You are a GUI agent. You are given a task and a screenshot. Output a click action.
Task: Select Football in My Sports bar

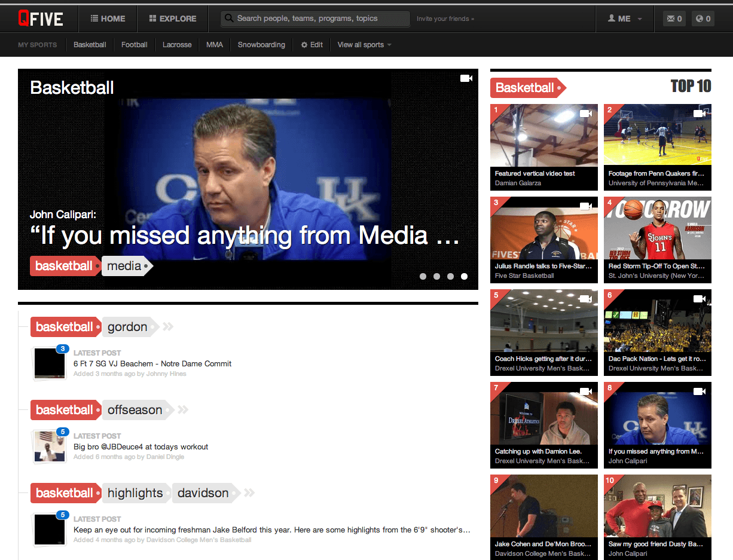[x=134, y=45]
